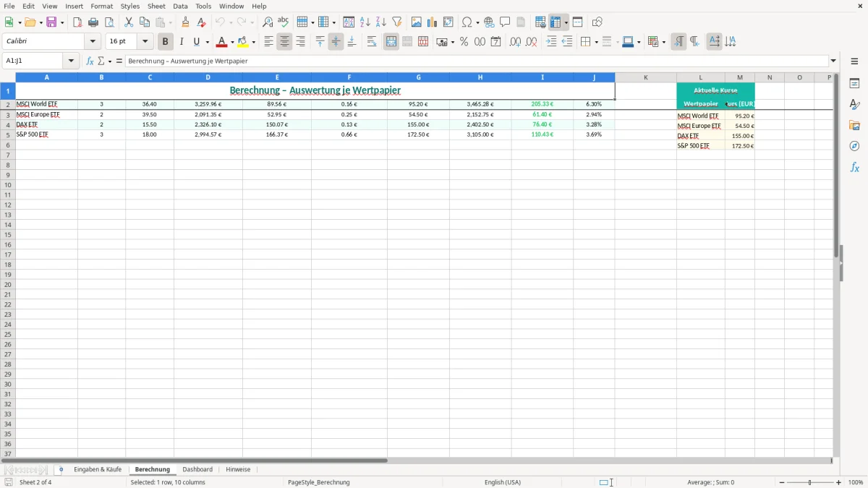
Task: Apply red font color button
Action: point(221,42)
